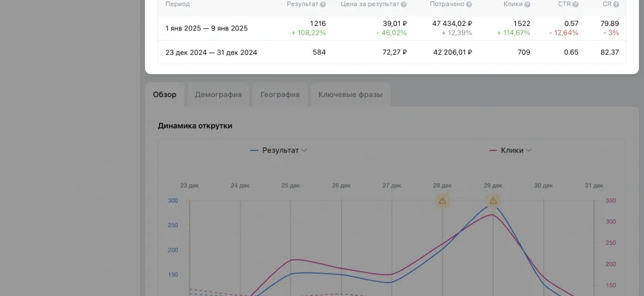The height and width of the screenshot is (296, 644).
Task: Click the help icon next to Результат header
Action: (323, 4)
